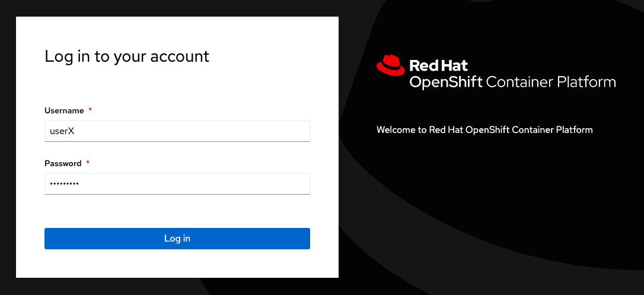644x295 pixels.
Task: Click the Username input field containing userX
Action: coord(177,131)
